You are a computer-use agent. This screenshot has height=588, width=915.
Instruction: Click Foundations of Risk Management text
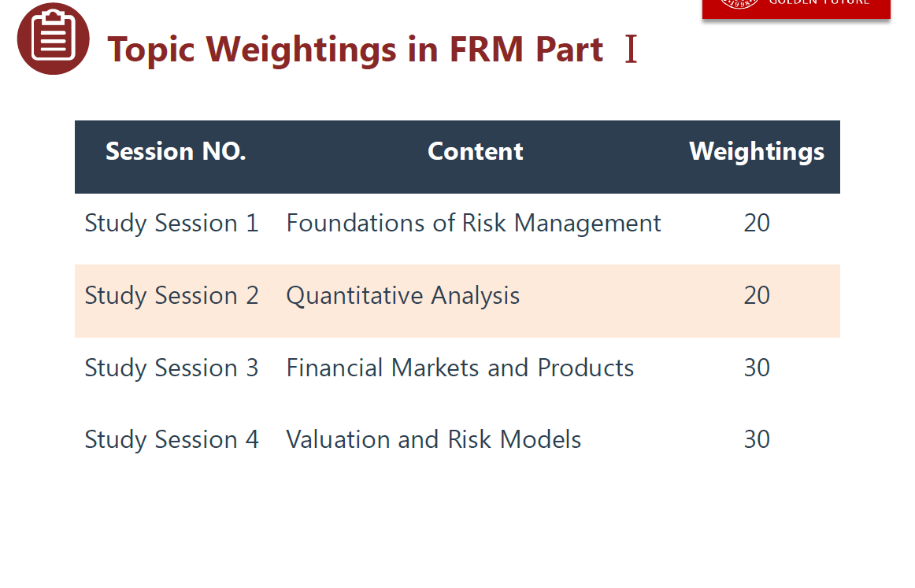click(473, 224)
